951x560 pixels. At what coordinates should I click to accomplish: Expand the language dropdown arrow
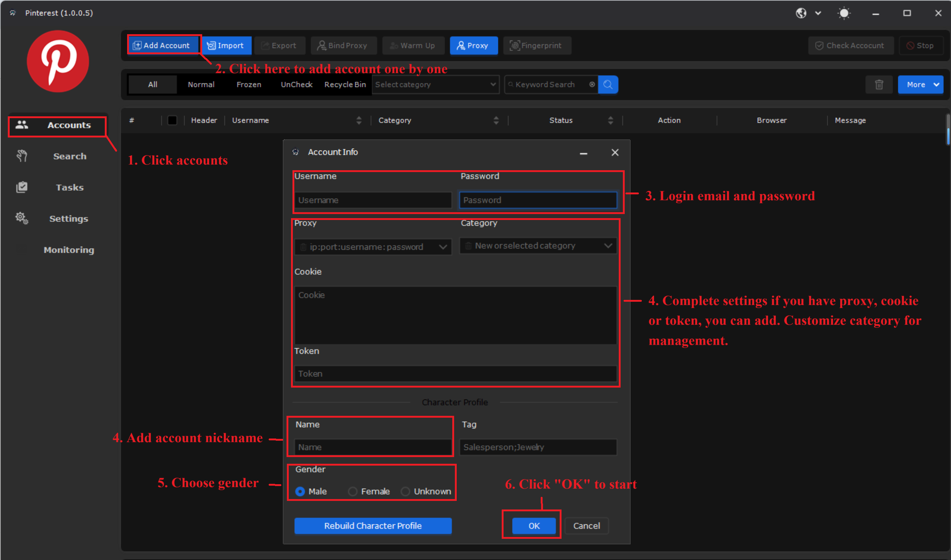[818, 13]
